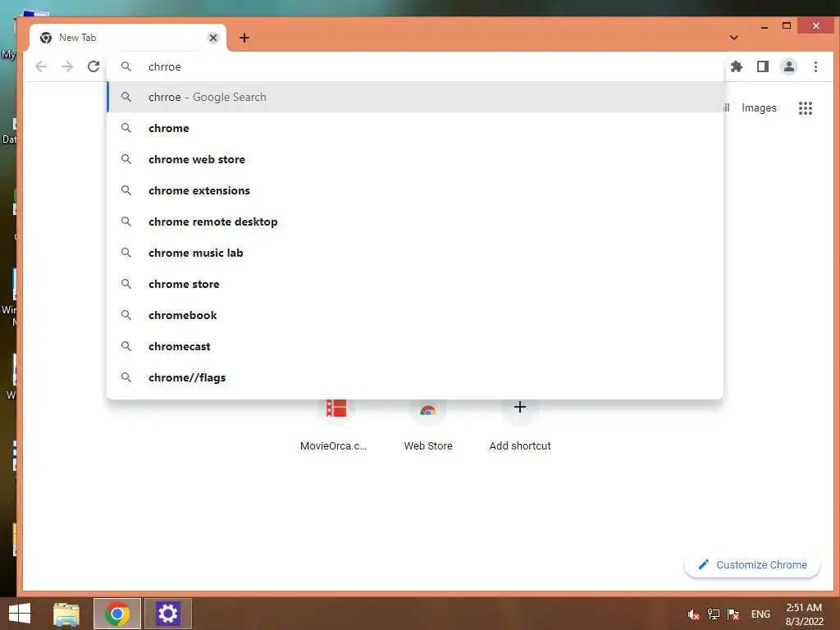Click the ENG language indicator
Screen dimensions: 840x630
coord(760,614)
